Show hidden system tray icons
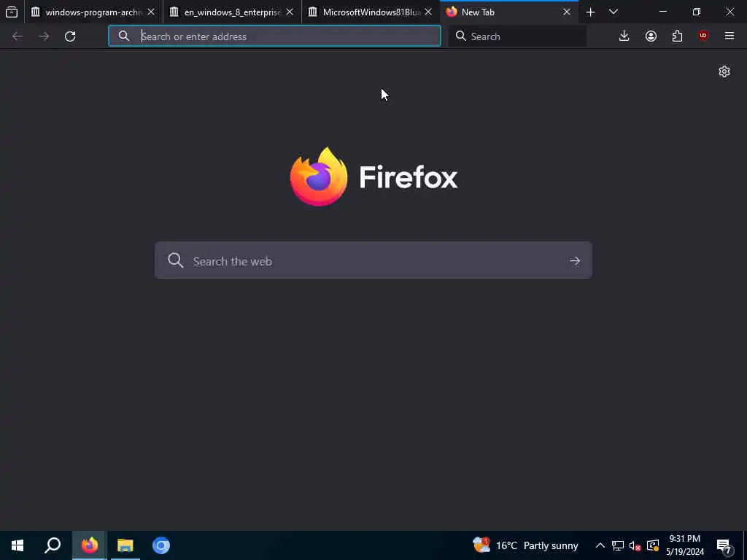The image size is (747, 560). click(600, 545)
